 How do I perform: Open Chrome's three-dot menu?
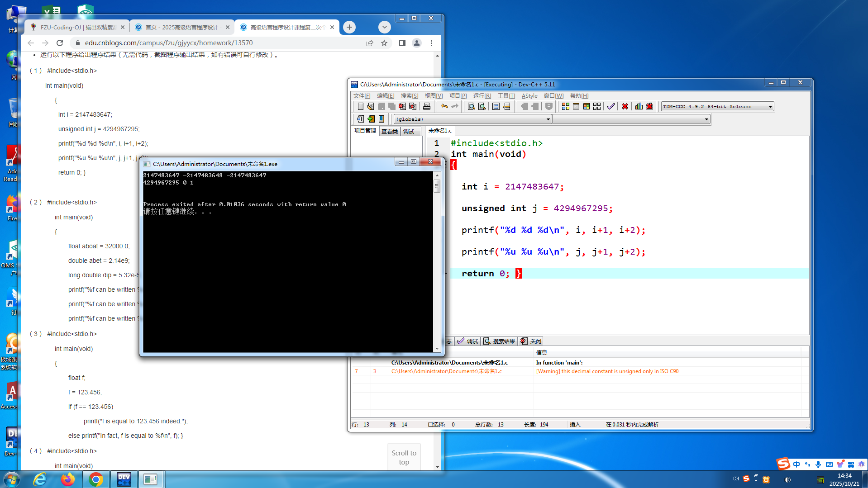coord(431,43)
